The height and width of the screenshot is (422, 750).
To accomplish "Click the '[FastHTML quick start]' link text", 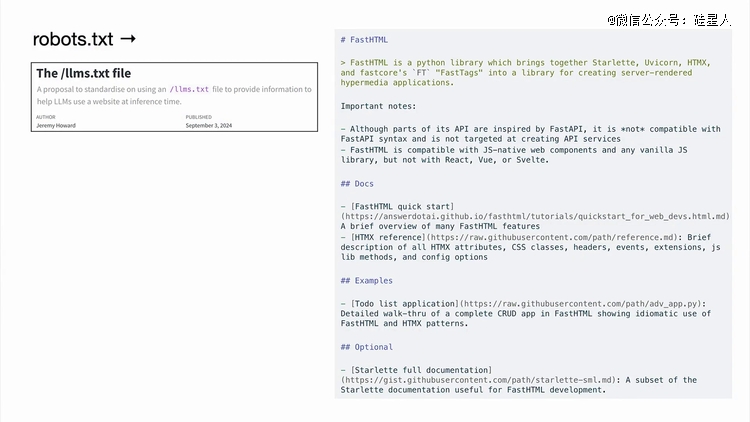I will [x=402, y=207].
